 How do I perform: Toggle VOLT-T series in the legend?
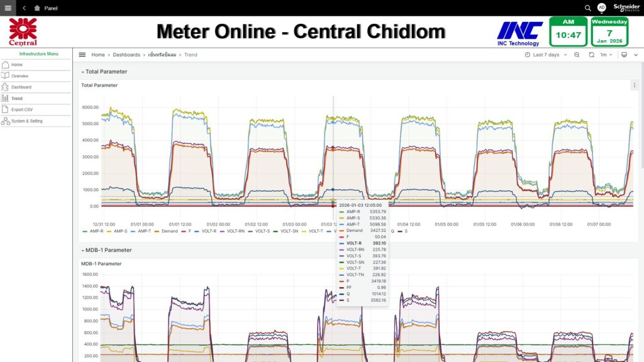(x=316, y=231)
